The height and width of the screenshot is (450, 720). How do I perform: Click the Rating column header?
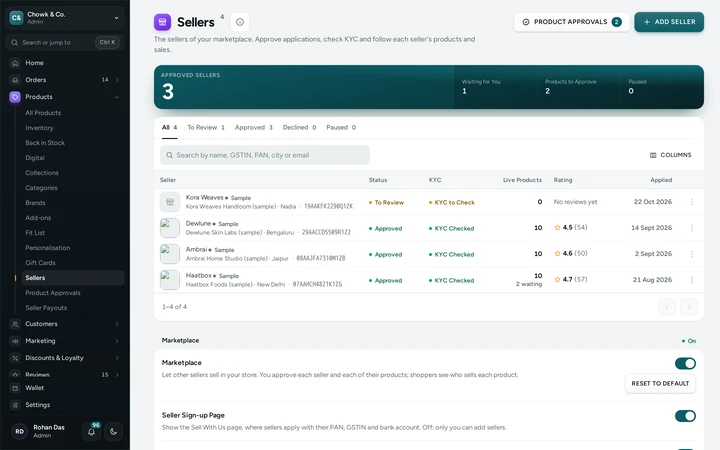[563, 180]
